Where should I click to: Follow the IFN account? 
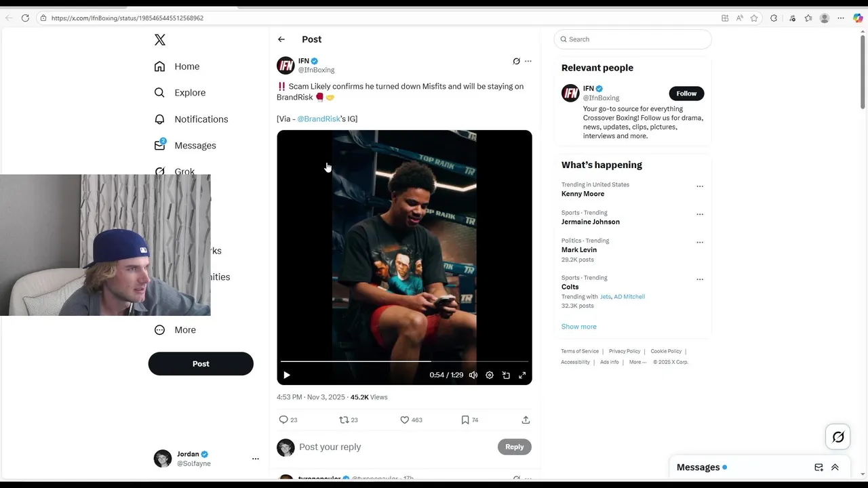click(x=686, y=94)
